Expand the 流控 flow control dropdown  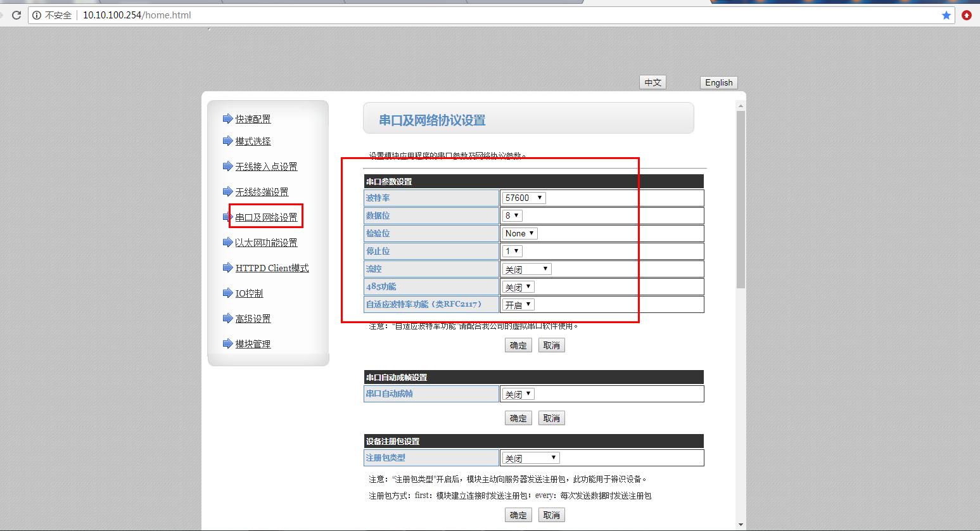527,269
